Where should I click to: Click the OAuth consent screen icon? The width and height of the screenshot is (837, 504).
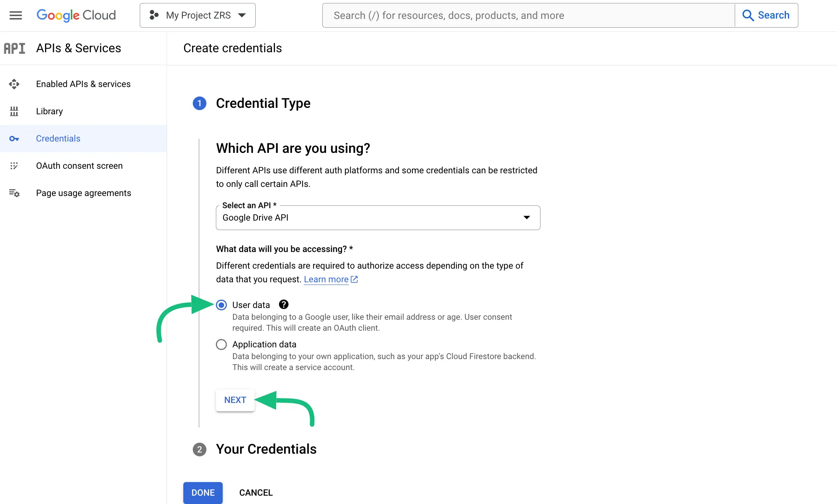pos(14,166)
